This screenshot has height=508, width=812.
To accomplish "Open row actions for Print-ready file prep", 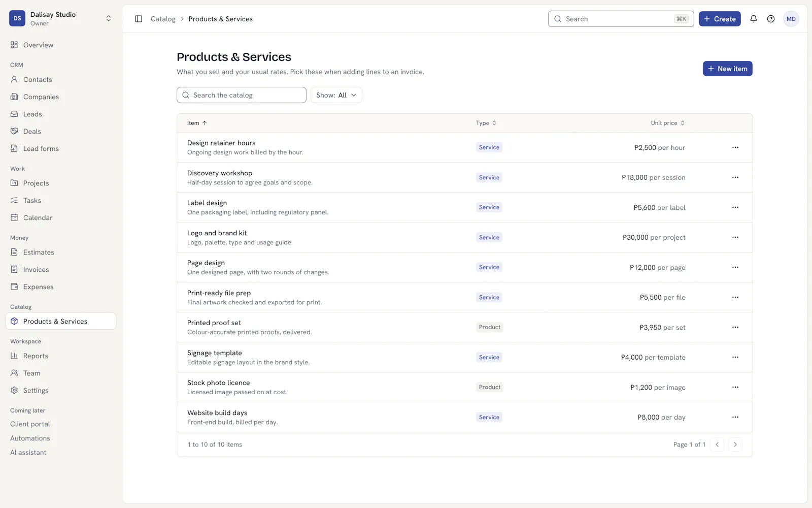I will click(735, 297).
